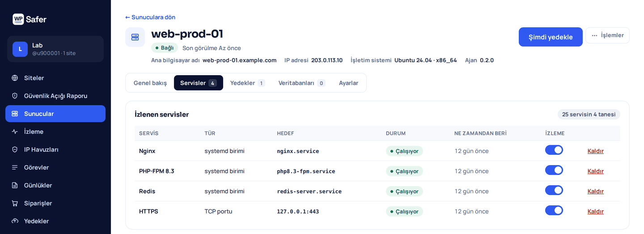Click the redis-server.service target text
Viewport: 644px width, 234px height.
pyautogui.click(x=309, y=191)
